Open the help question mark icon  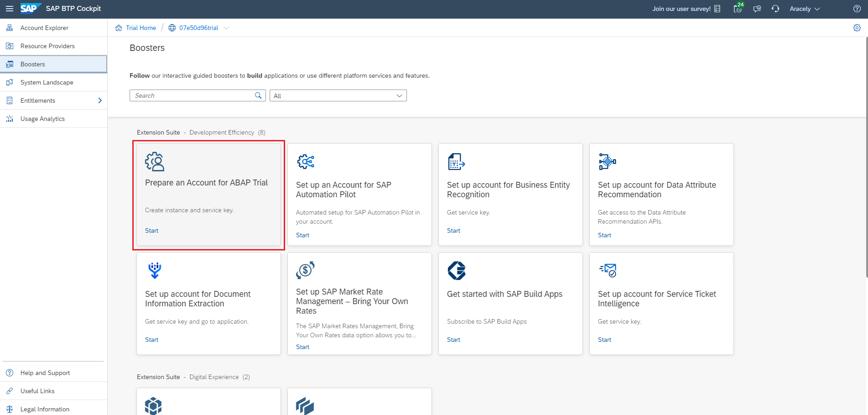point(857,9)
